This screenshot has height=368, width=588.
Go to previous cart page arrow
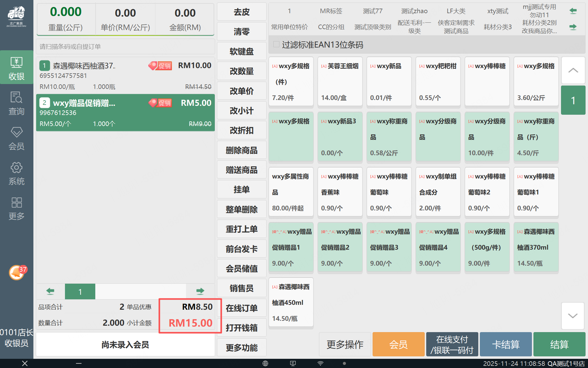pos(50,291)
